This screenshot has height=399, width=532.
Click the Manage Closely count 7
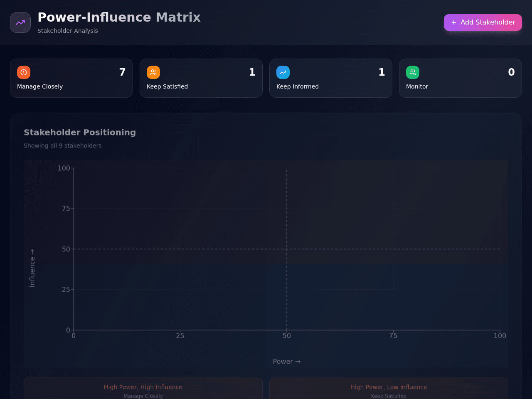122,72
